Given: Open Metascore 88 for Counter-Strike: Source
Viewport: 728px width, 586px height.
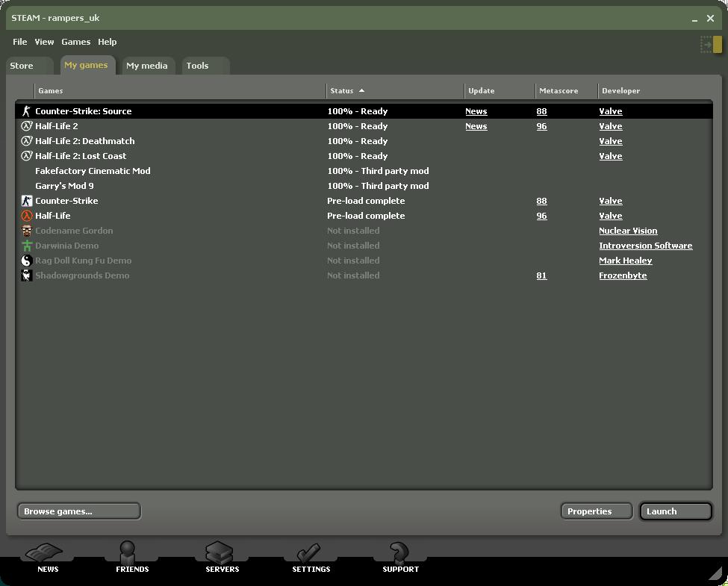Looking at the screenshot, I should (x=541, y=111).
